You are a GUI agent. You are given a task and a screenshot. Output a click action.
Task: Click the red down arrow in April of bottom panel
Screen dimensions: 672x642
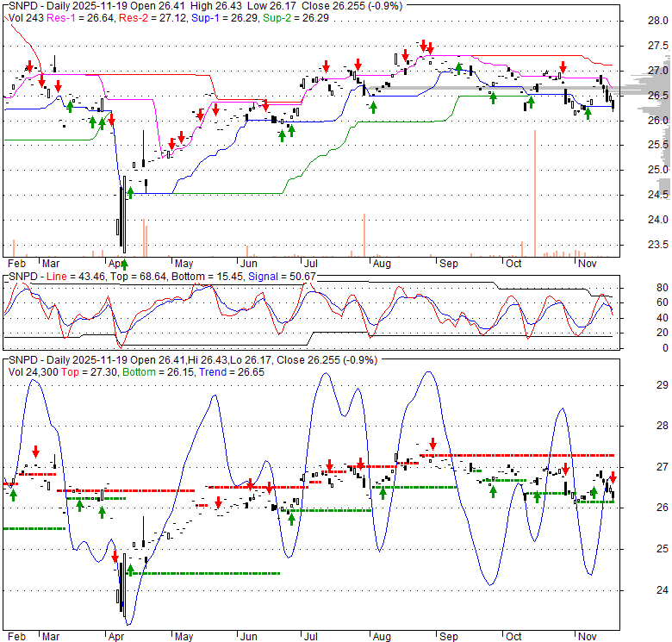point(114,557)
